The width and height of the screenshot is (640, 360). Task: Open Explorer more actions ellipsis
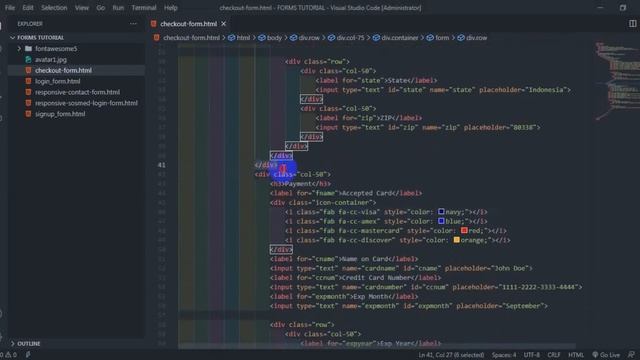pyautogui.click(x=133, y=24)
